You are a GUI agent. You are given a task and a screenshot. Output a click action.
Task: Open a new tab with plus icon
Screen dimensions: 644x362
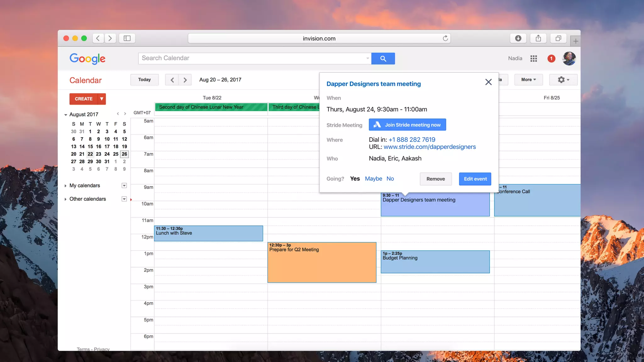click(575, 41)
